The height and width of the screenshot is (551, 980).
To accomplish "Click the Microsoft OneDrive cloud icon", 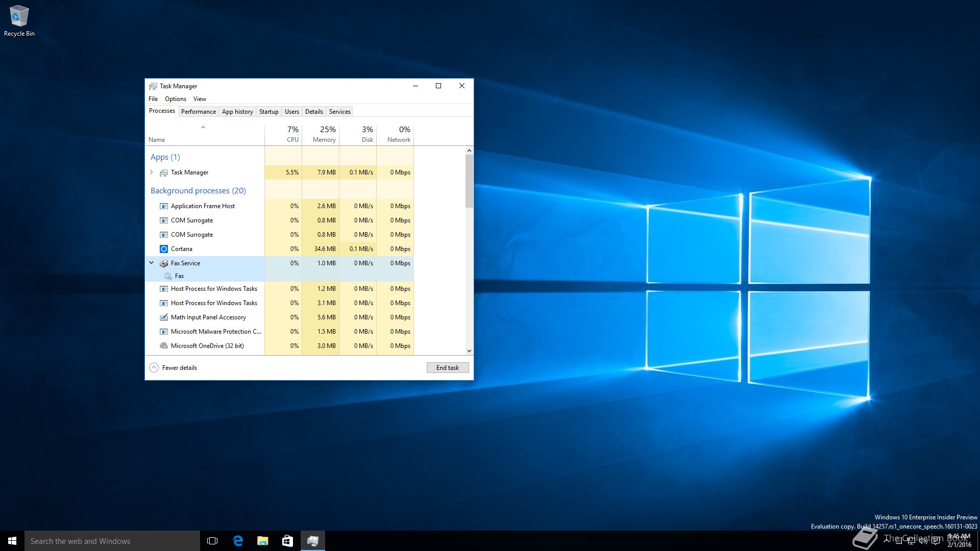I will click(164, 346).
